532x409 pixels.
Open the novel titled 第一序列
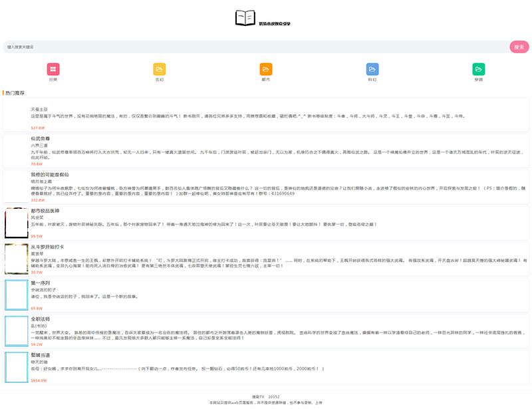(41, 283)
